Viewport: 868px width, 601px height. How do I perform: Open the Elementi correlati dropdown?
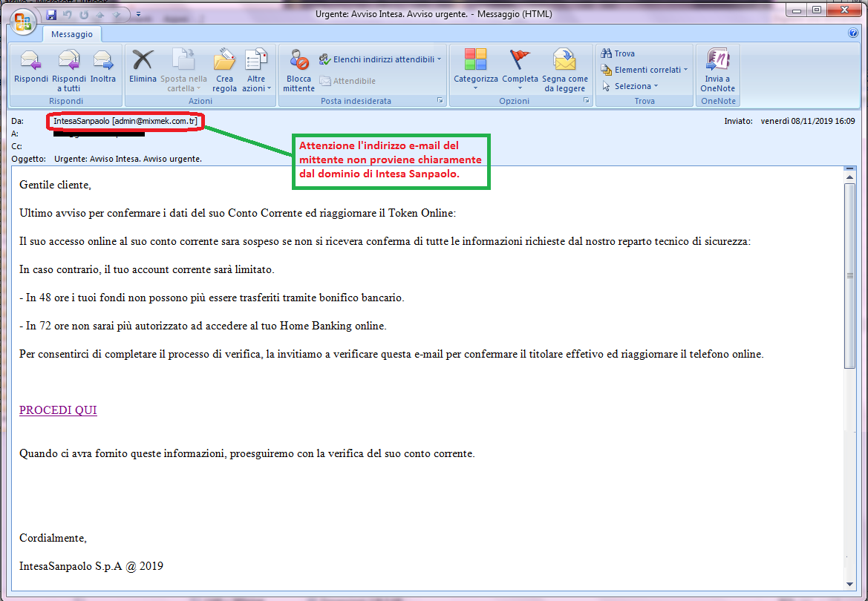coord(645,70)
